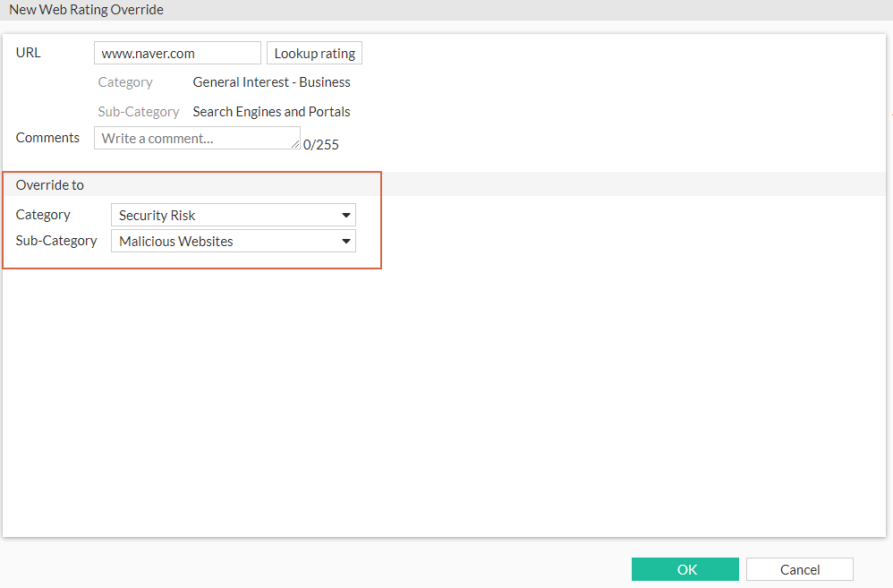Image resolution: width=893 pixels, height=588 pixels.
Task: Click inside the URL input field
Action: (177, 52)
